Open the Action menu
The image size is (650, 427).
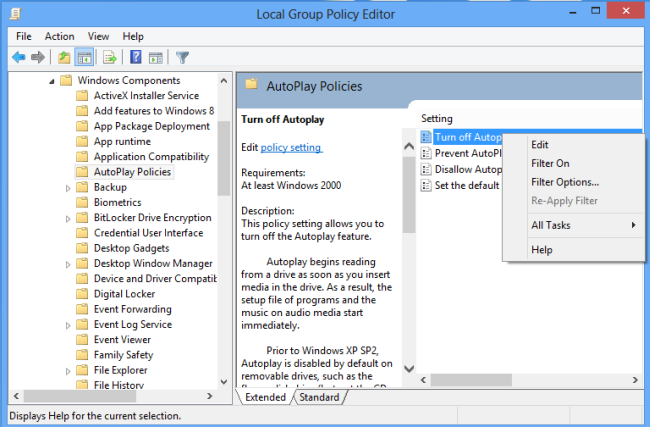[60, 36]
